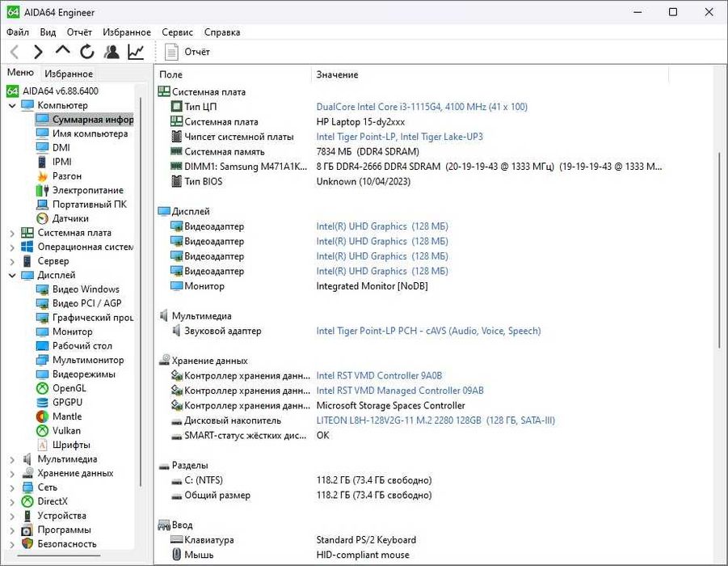Open the Вид menu
The width and height of the screenshot is (728, 566).
click(48, 32)
